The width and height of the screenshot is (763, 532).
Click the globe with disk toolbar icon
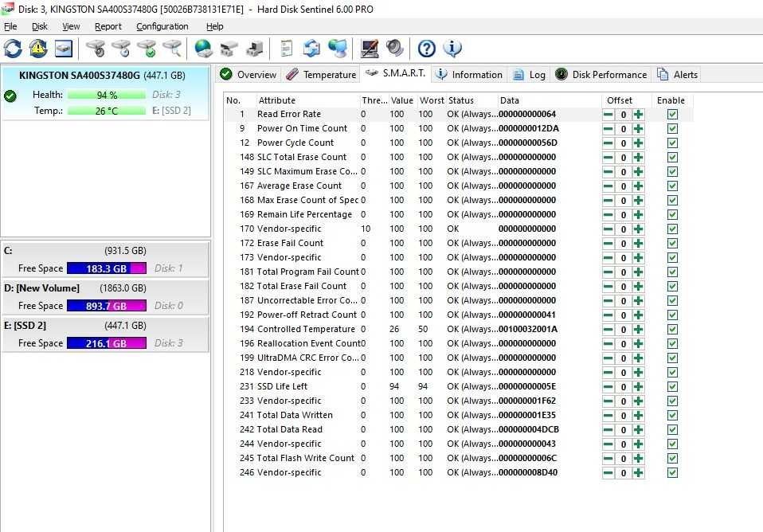tap(203, 49)
